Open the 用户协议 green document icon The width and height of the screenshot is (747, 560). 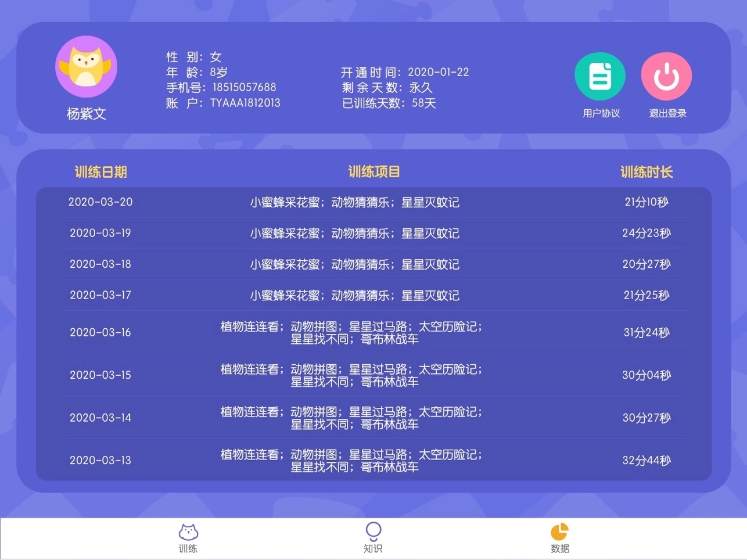click(600, 76)
